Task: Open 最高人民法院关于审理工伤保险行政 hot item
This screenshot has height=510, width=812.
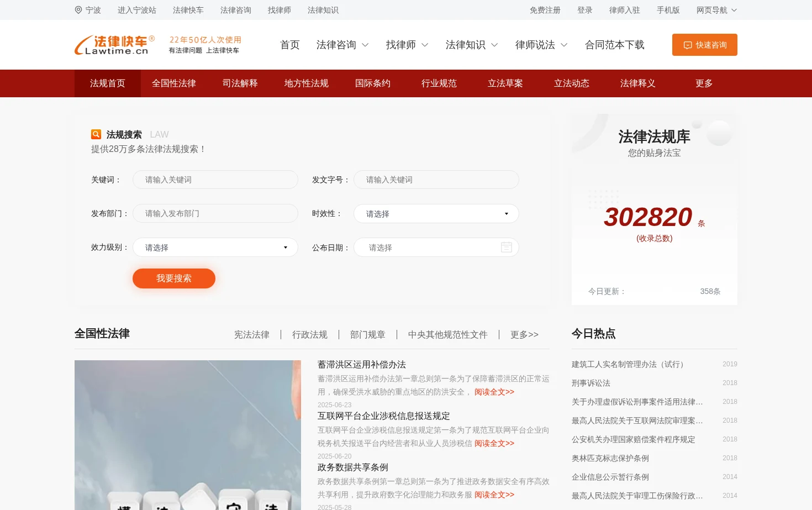Action: (x=637, y=496)
